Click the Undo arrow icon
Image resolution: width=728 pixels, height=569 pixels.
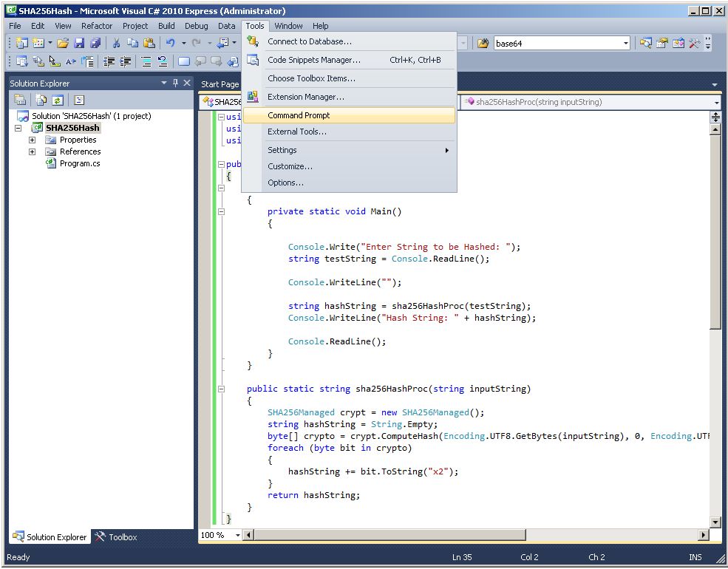171,44
